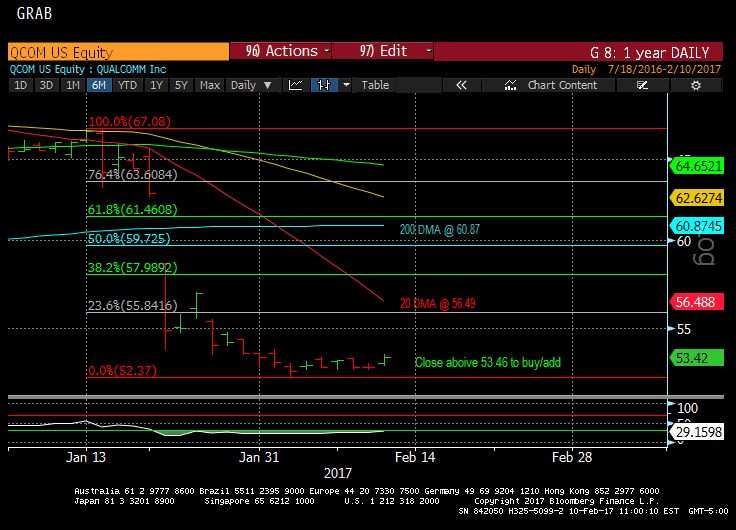Select the 23.6%(55.8416) Fibonacci label
The image size is (736, 530).
[x=133, y=306]
